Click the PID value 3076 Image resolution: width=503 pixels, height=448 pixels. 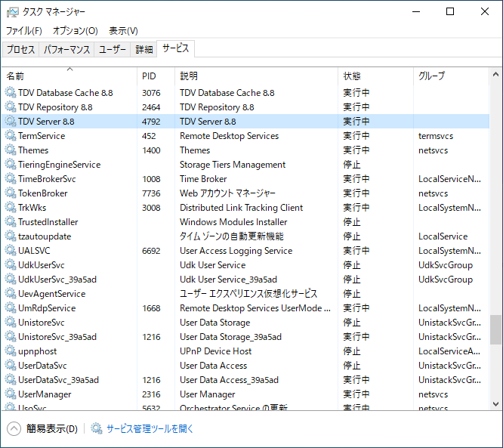tap(151, 93)
